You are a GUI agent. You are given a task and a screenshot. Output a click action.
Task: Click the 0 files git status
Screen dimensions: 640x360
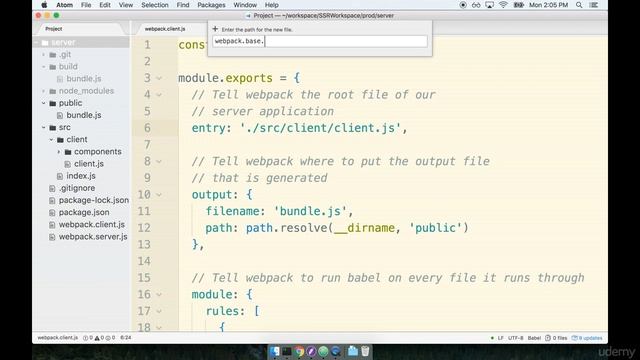556,338
